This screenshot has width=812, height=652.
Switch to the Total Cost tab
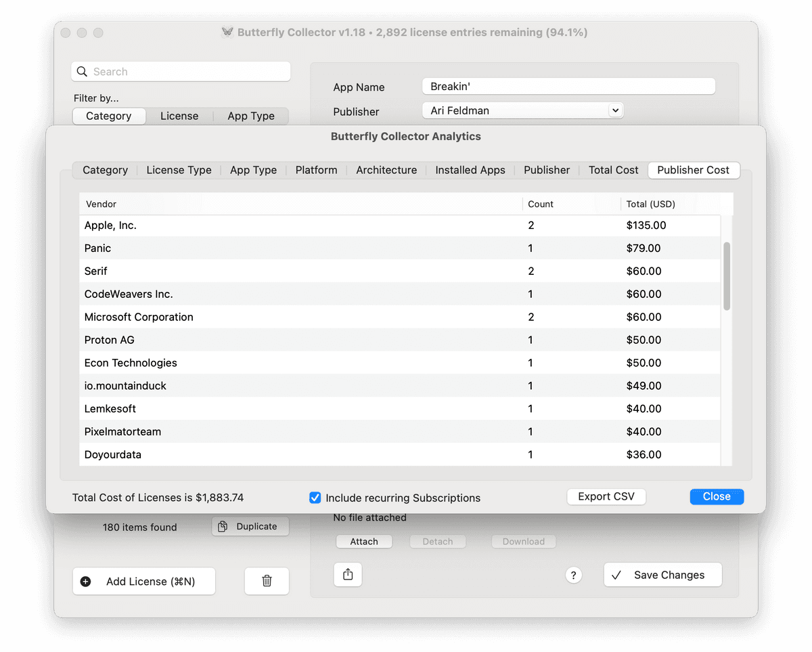tap(613, 170)
